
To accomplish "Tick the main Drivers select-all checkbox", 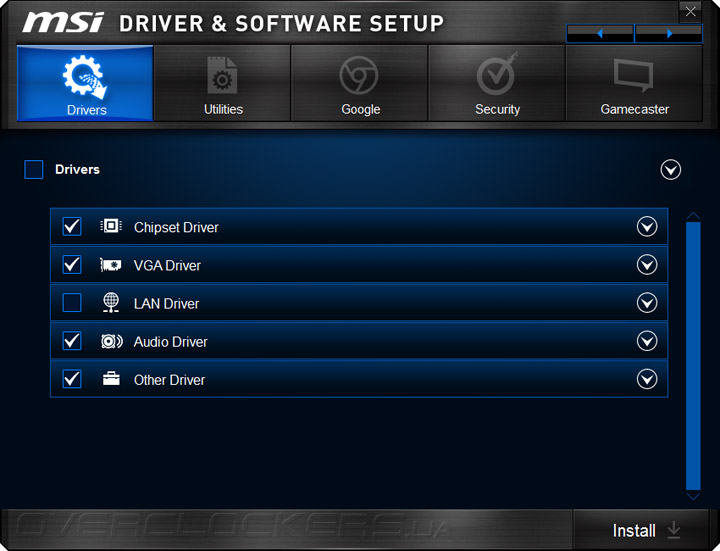I will pos(34,170).
